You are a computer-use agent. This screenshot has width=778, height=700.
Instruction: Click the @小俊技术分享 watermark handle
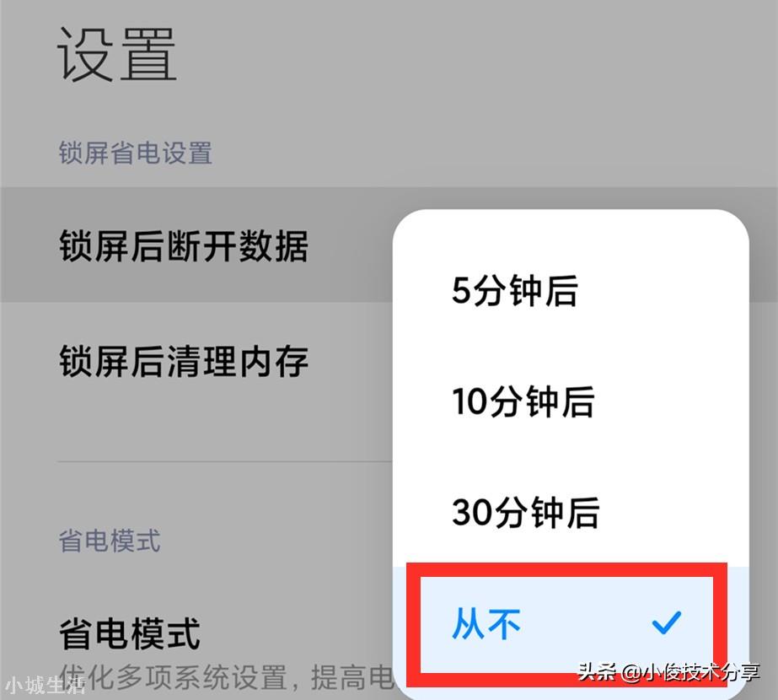(x=690, y=672)
